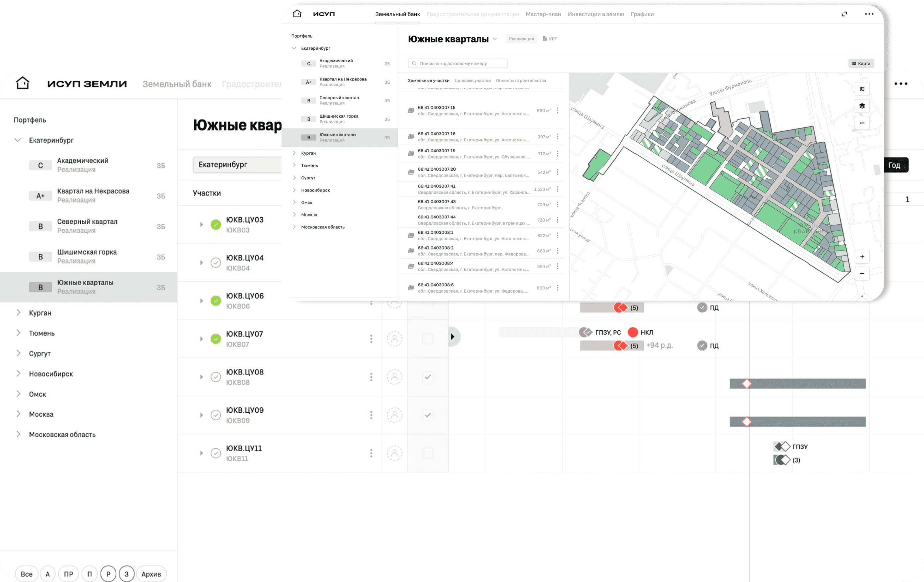
Task: Click the map view icon on the map toolbar
Action: (x=862, y=89)
